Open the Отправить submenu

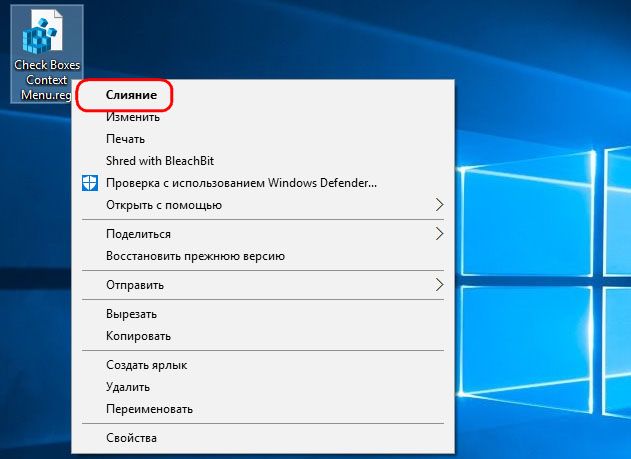[x=263, y=285]
